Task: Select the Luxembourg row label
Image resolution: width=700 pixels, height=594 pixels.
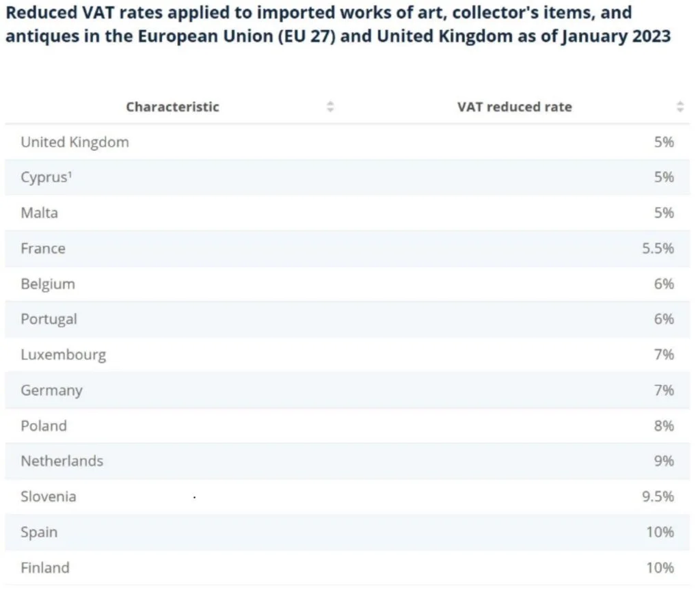Action: (63, 355)
